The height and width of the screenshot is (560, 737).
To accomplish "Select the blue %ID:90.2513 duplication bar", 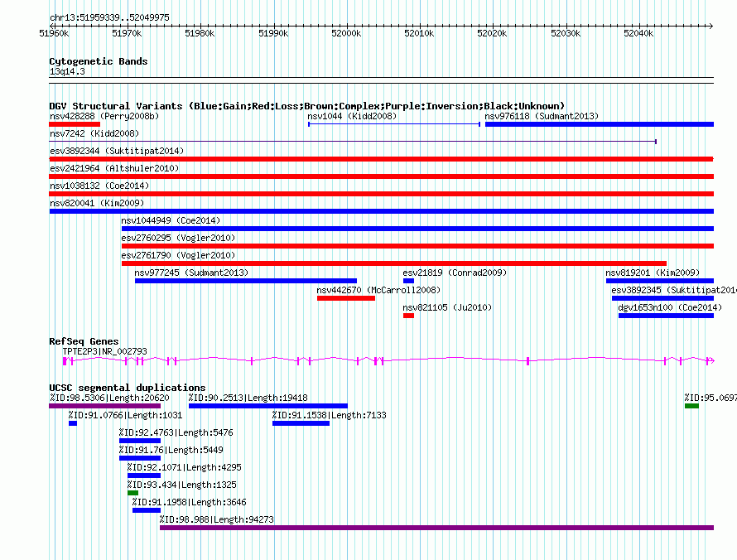I will click(268, 406).
